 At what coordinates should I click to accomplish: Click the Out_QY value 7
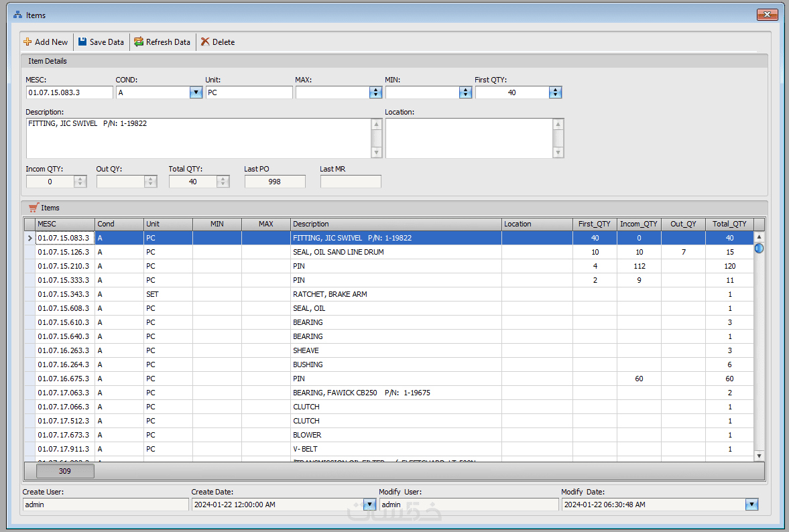coord(683,252)
